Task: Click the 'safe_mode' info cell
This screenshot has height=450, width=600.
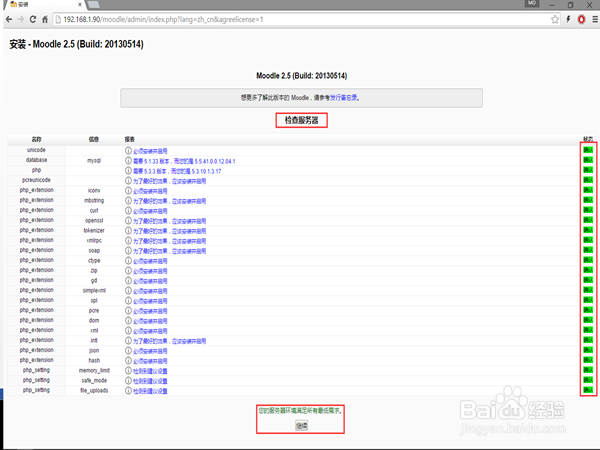Action: point(94,381)
